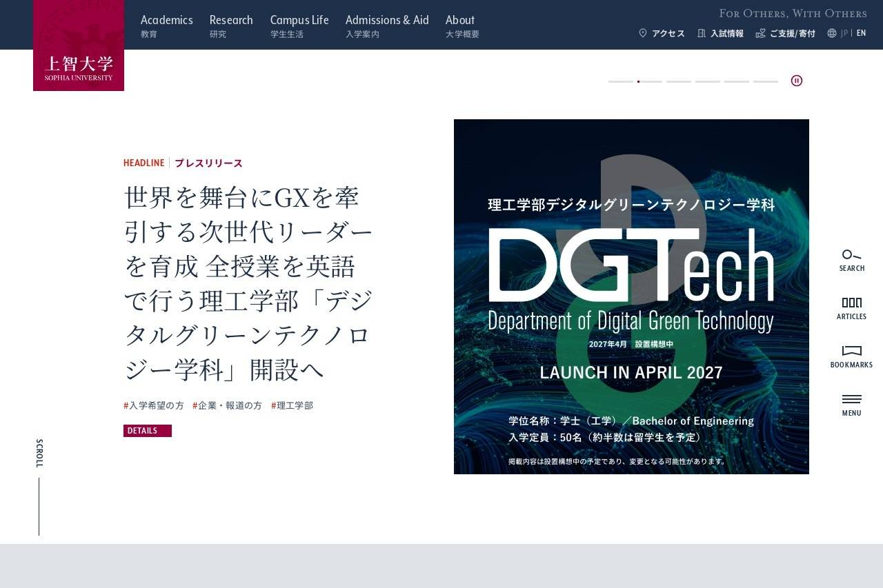Select the sixth slide indicator
This screenshot has width=883, height=588.
coord(766,81)
